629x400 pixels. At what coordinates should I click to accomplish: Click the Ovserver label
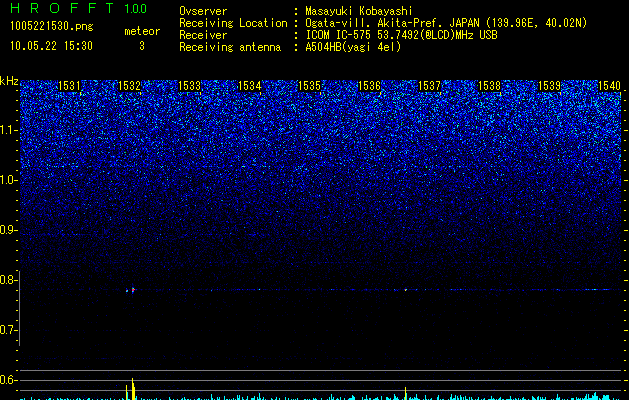click(x=203, y=11)
